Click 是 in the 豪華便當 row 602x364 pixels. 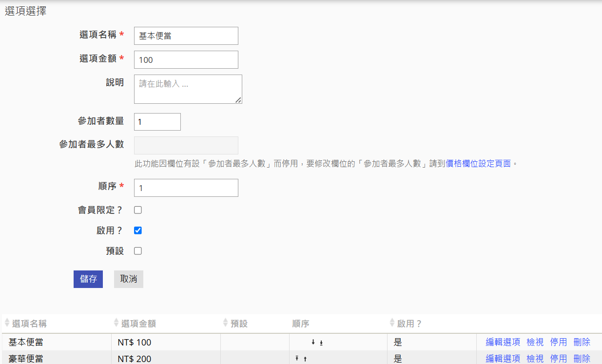point(398,359)
